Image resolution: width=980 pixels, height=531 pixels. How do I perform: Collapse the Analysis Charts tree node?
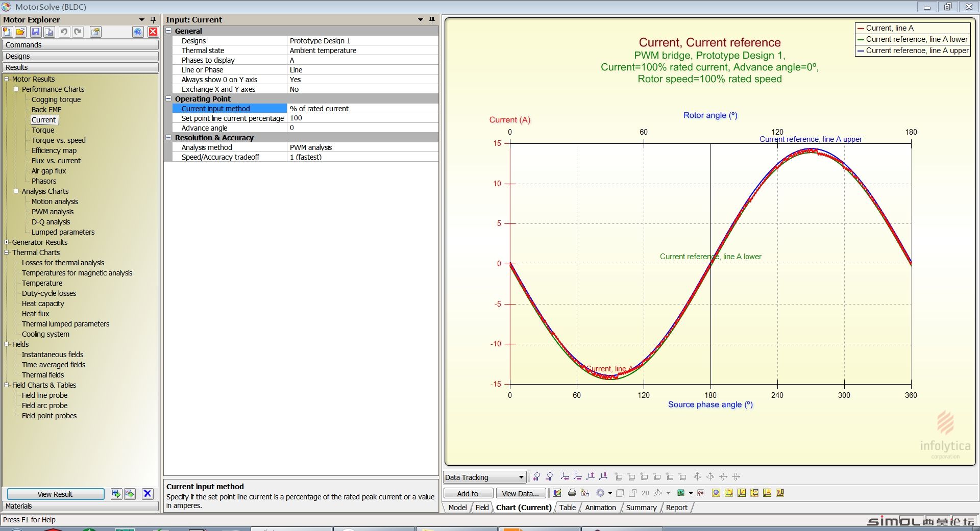(16, 191)
